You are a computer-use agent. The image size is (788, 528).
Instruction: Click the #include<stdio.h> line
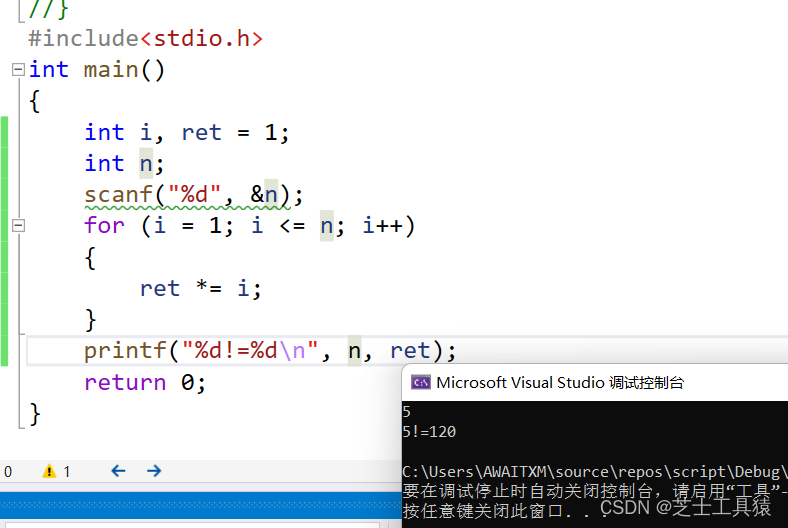pyautogui.click(x=145, y=38)
